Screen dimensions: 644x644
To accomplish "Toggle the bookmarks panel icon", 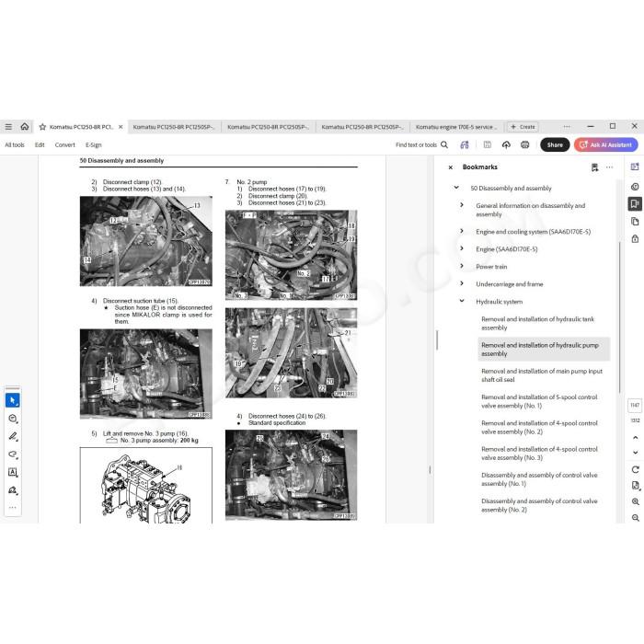I will [635, 203].
